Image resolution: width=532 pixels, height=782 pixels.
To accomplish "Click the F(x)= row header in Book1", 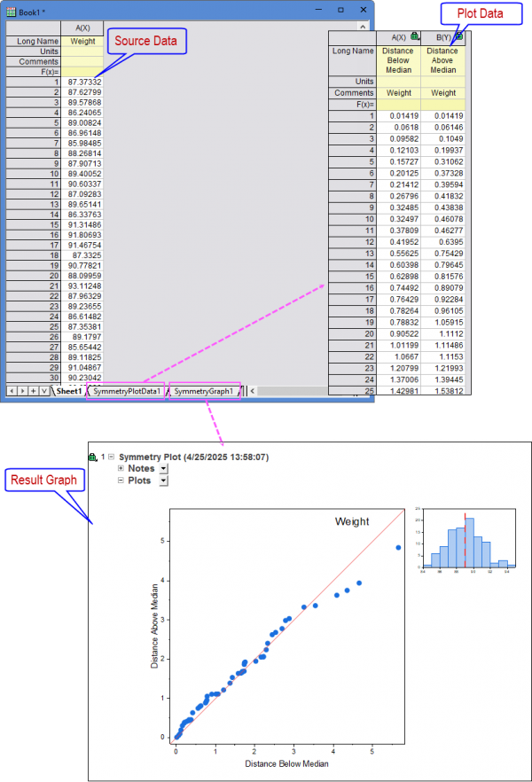I will pos(33,73).
